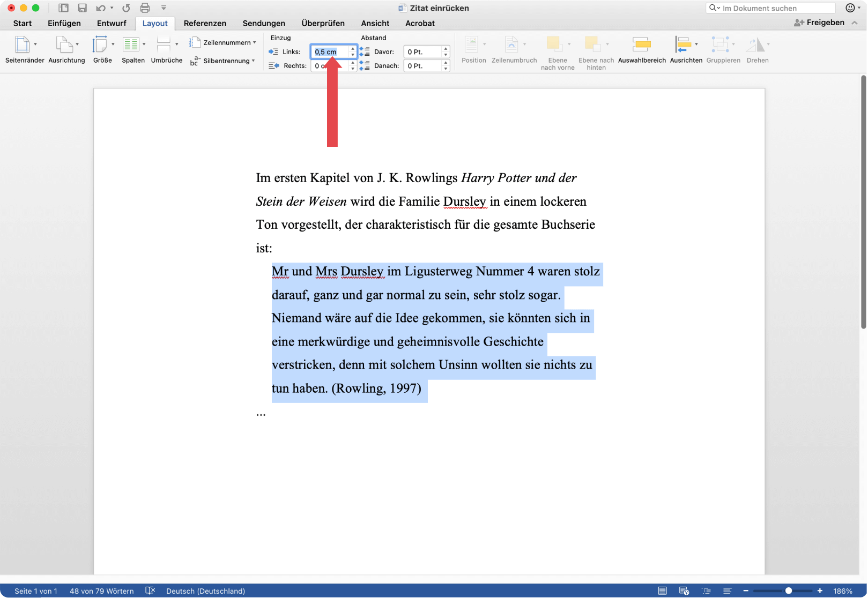
Task: Click the zoom in plus button
Action: pyautogui.click(x=820, y=590)
